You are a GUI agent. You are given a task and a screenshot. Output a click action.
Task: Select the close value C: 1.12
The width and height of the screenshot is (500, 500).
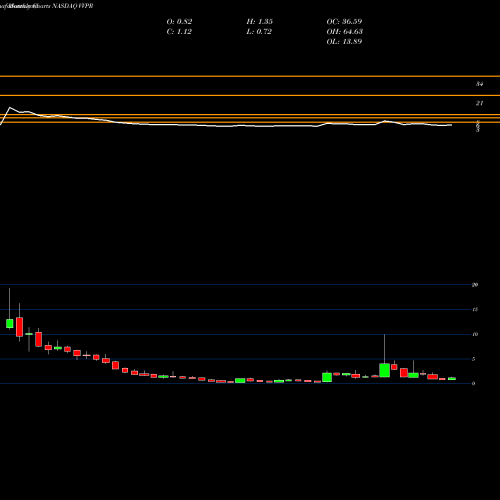click(179, 31)
